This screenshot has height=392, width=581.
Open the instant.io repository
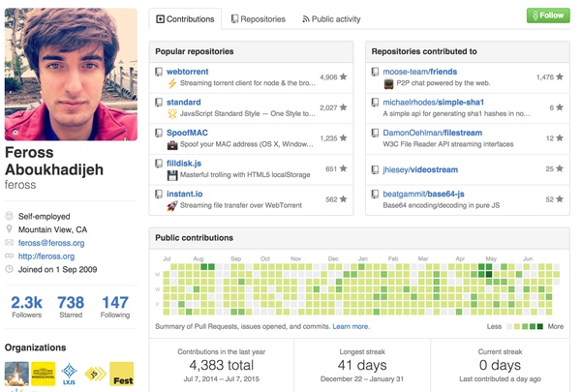coord(185,194)
